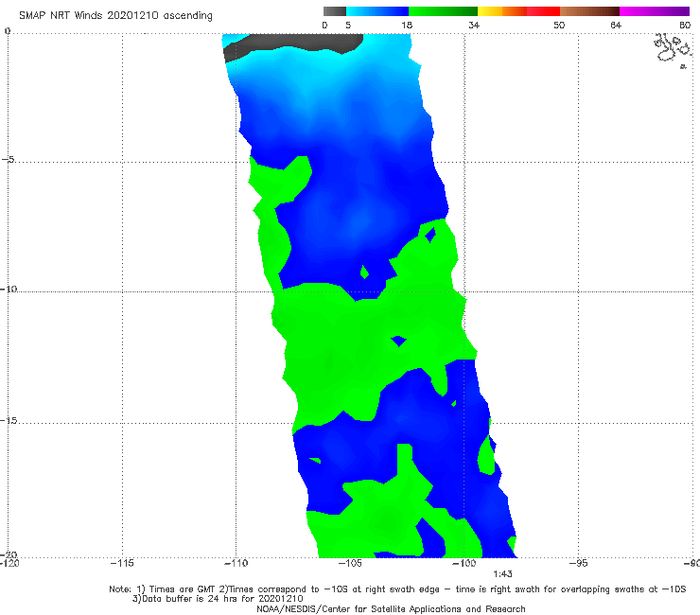Click the yellow-orange segment of the color bar
Viewport: 700px width, 615px height.
point(502,11)
